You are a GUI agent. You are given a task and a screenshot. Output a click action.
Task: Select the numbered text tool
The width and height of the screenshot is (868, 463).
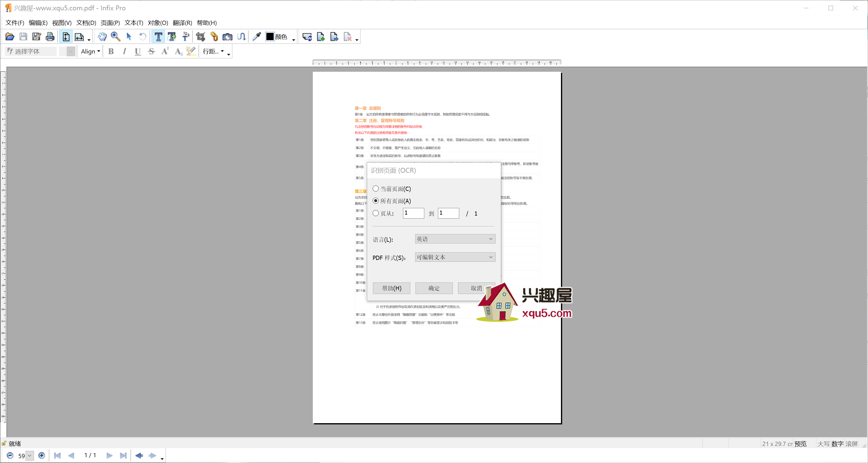(x=186, y=37)
